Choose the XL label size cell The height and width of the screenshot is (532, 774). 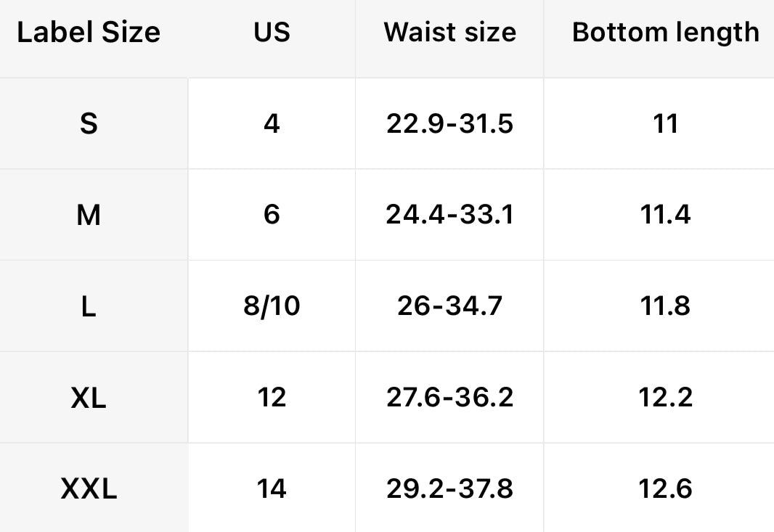click(89, 398)
